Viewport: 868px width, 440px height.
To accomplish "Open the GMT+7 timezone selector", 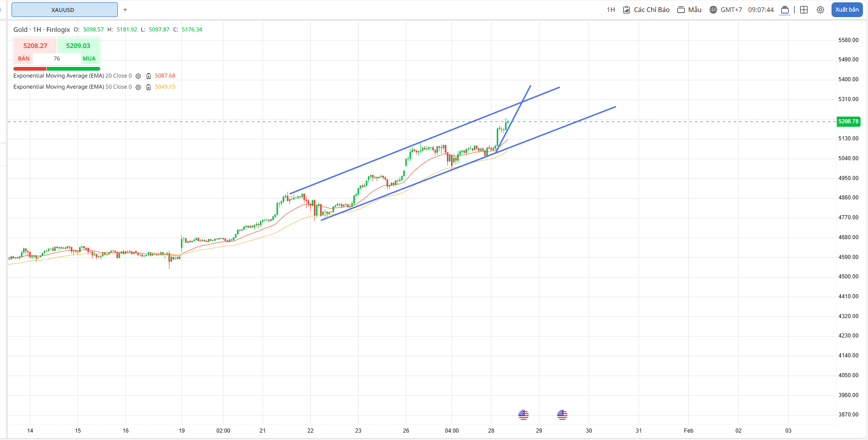I will tap(726, 10).
